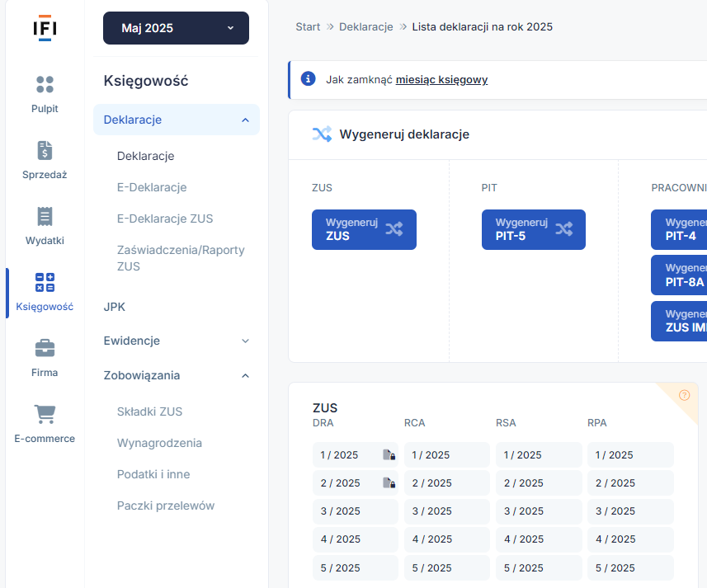Click locked file icon on DRA 1 / 2025
The height and width of the screenshot is (588, 707).
389,455
